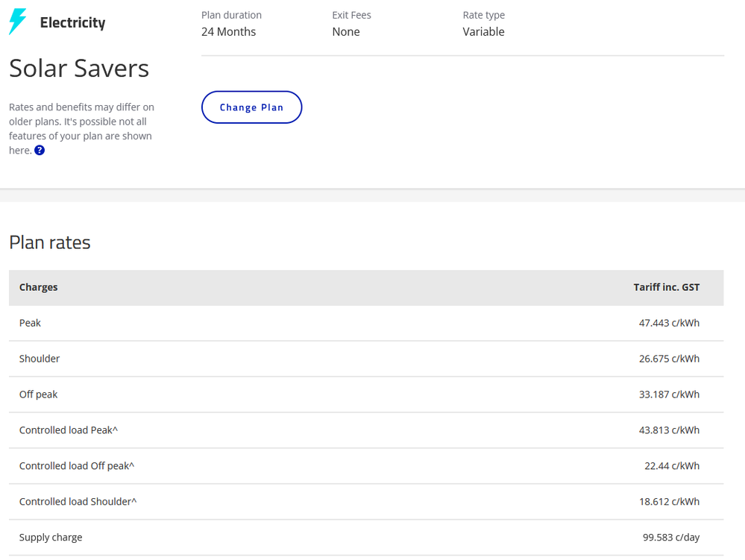Click the Plan rates section heading

pyautogui.click(x=50, y=242)
